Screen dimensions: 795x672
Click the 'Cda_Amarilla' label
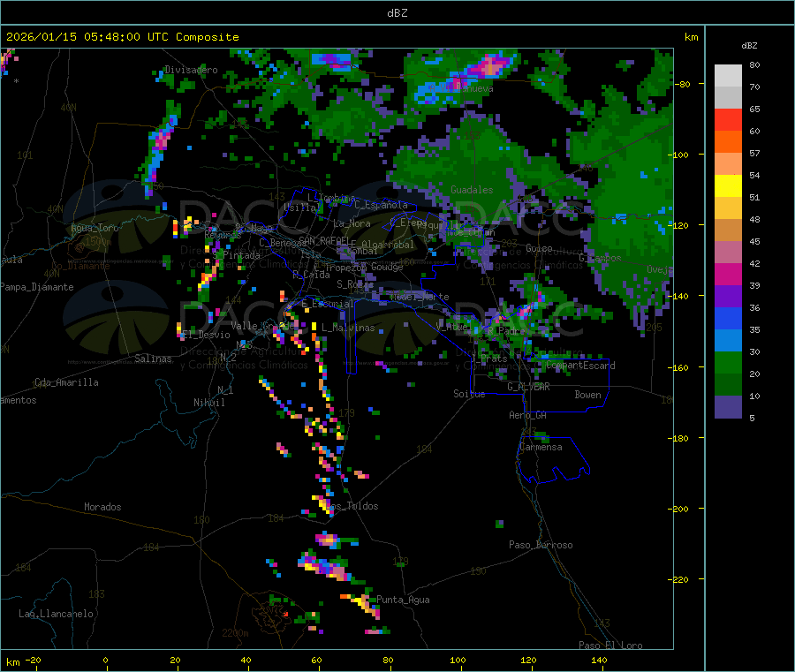click(66, 382)
